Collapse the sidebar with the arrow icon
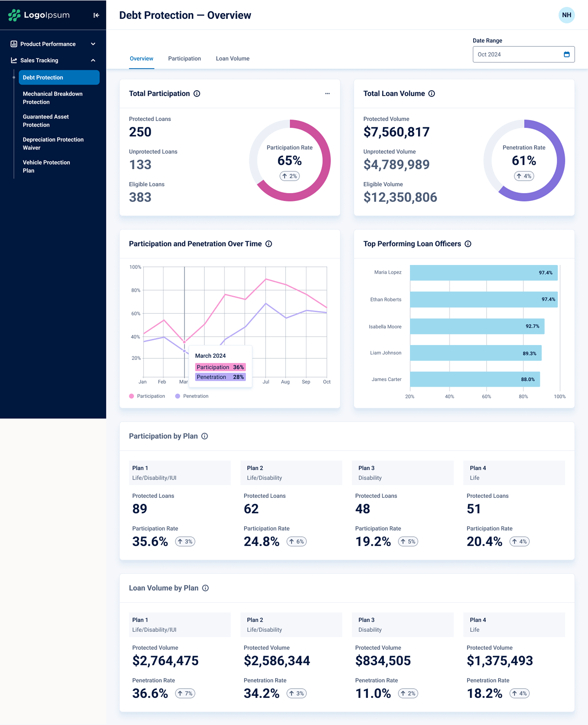 tap(96, 15)
